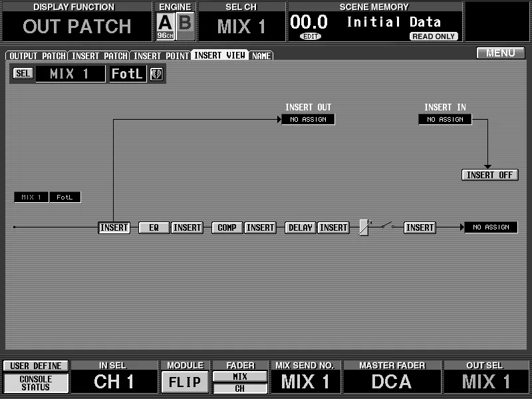Select the INSERT point directly after EQ
The image size is (532, 399).
point(188,227)
